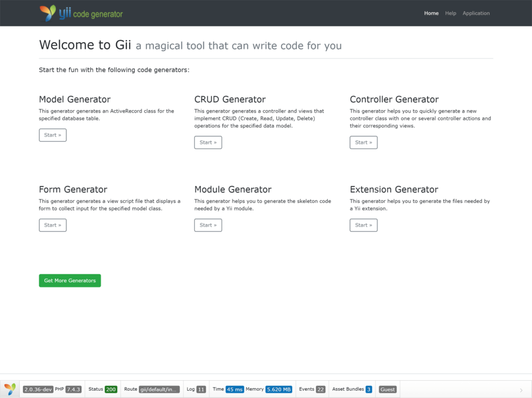Screen dimensions: 532x398
Task: Start the Model Generator
Action: 52,135
